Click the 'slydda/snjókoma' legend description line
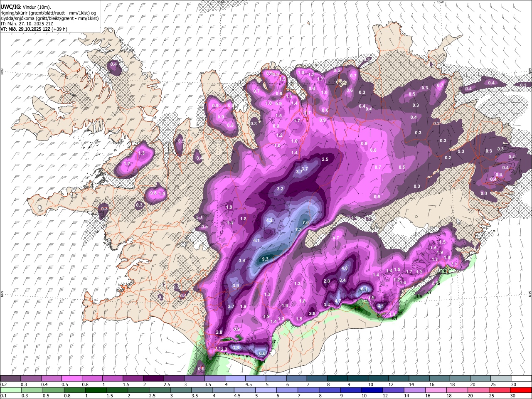 point(49,18)
